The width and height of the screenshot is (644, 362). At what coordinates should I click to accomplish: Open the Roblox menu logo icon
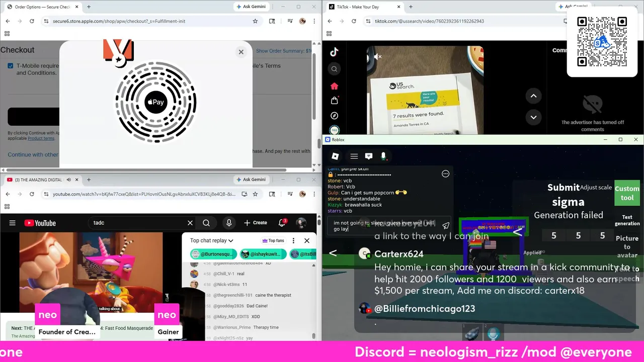pos(335,156)
